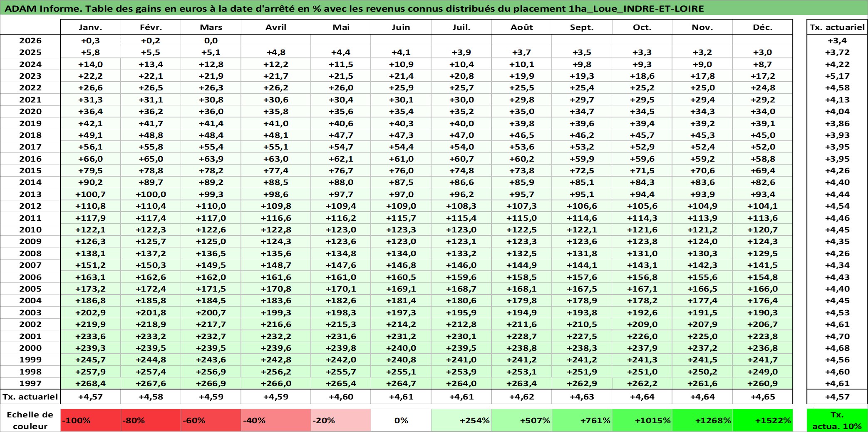
Task: Select the '+151,2' cell in the 2007 row
Action: click(x=90, y=265)
